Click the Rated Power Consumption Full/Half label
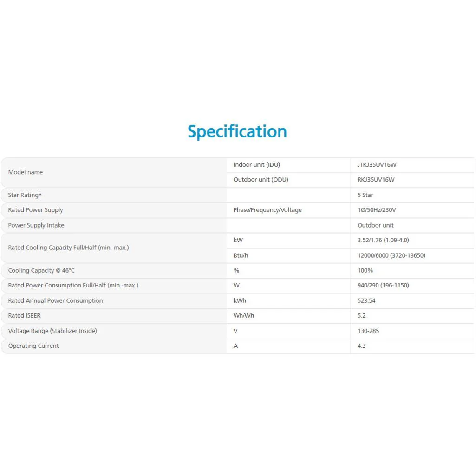Viewport: 476px width, 476px height. 73,285
